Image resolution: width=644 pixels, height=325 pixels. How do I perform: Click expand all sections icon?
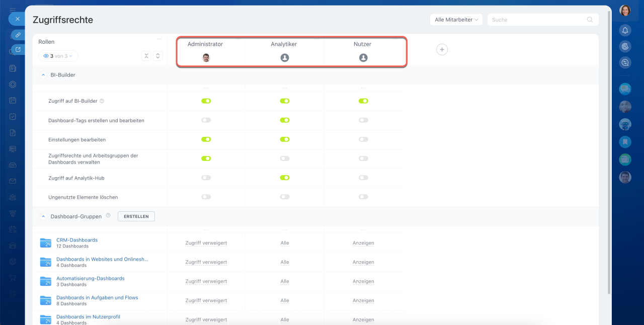pos(157,56)
